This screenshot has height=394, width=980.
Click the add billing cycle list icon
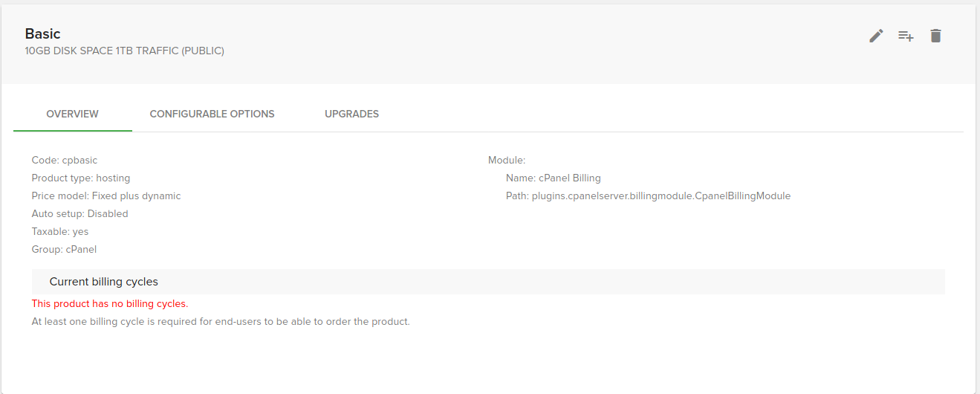click(906, 36)
